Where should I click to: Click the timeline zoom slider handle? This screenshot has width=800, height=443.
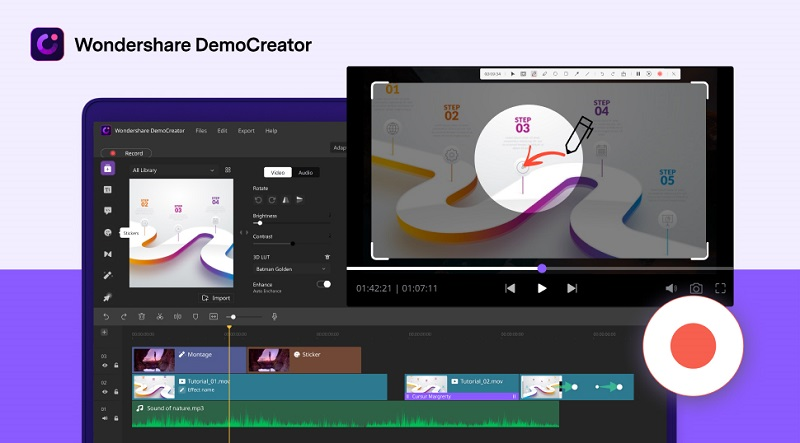(x=233, y=317)
